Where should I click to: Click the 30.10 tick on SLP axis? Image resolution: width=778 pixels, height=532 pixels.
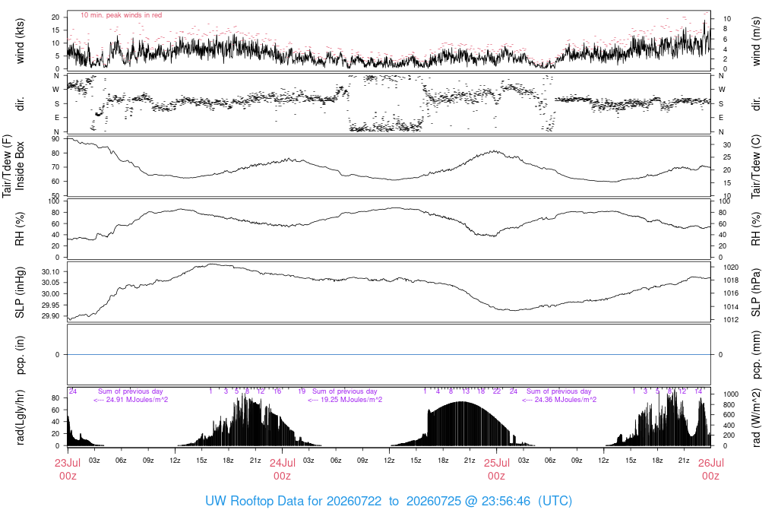[x=51, y=271]
